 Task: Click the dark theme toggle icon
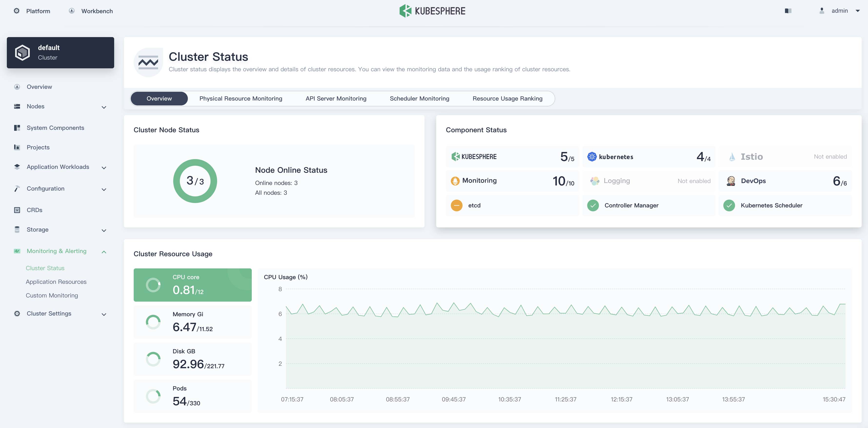pos(788,11)
